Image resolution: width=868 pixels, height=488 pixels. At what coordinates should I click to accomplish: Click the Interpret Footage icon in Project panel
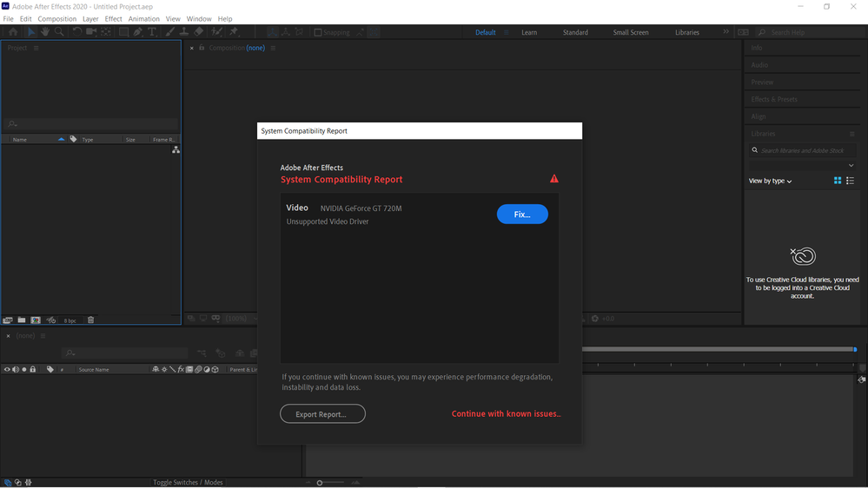8,320
